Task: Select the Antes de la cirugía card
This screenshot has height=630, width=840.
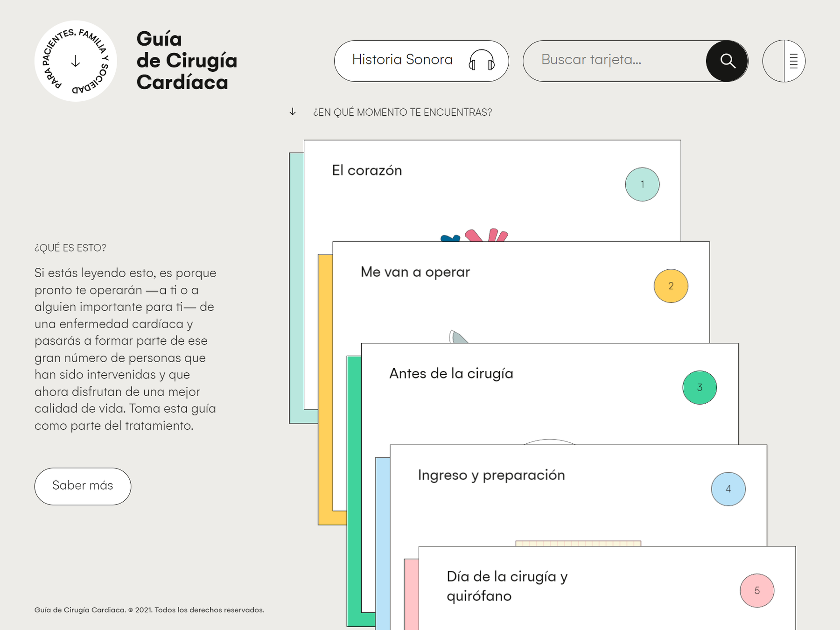Action: tap(451, 374)
